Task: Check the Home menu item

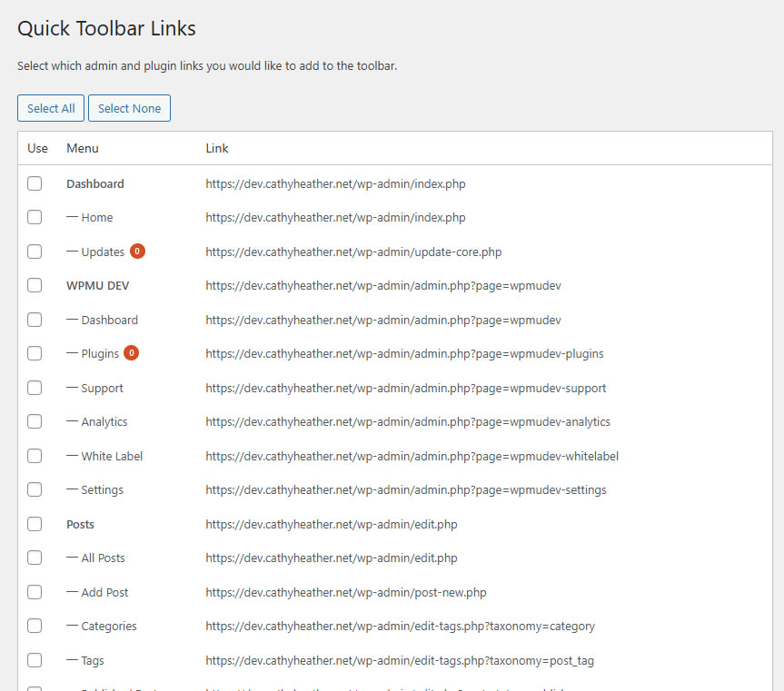Action: [35, 217]
